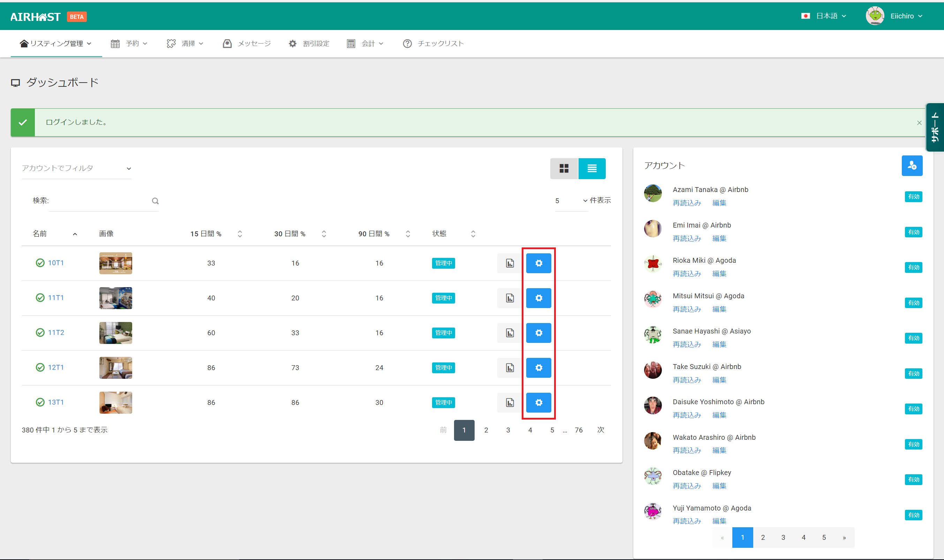The image size is (944, 560).
Task: Dismiss the login success notification
Action: pos(919,123)
